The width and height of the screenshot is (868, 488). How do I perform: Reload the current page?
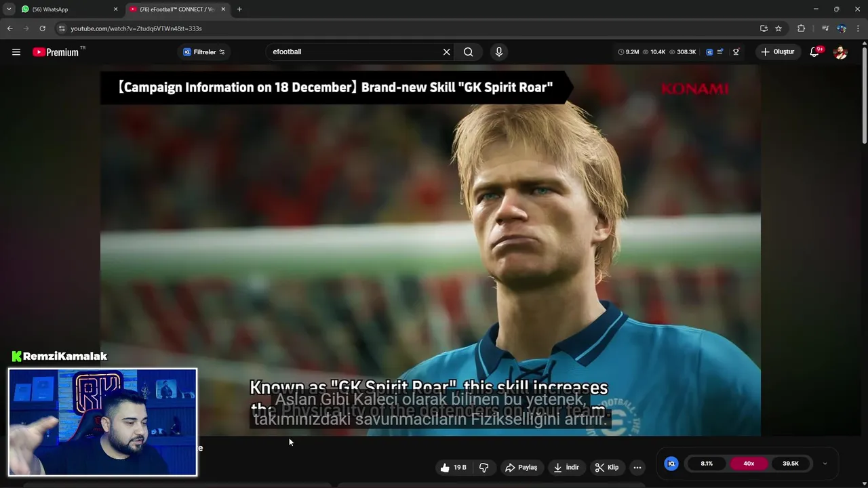click(x=42, y=28)
